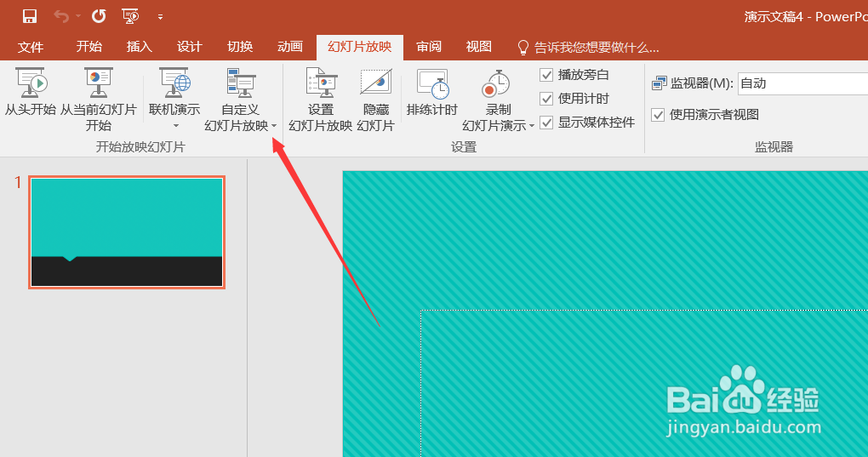Start slideshow from the quick access toolbar icon
The width and height of the screenshot is (868, 457).
[x=130, y=17]
